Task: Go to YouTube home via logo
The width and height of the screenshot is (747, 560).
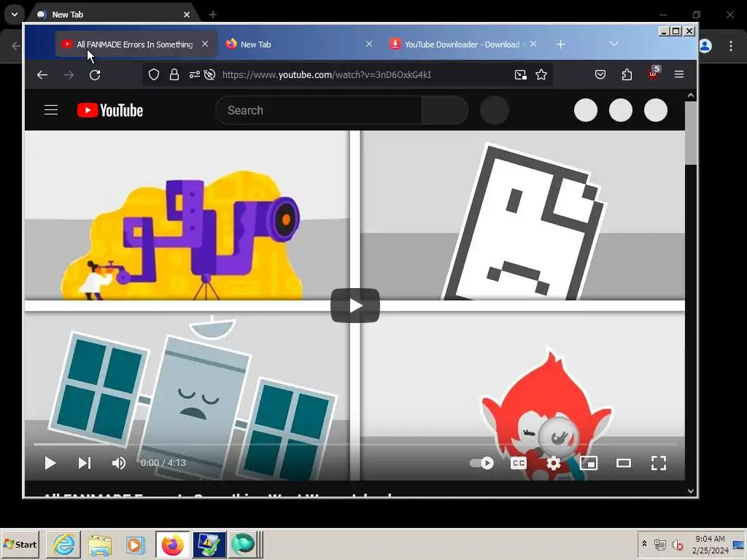Action: (x=110, y=110)
